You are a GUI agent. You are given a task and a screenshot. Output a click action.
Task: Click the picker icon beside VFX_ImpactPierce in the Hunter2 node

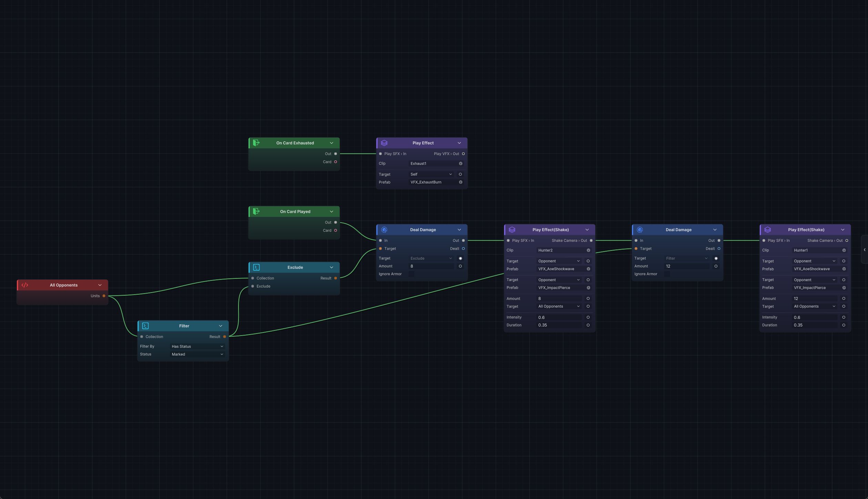(x=588, y=288)
